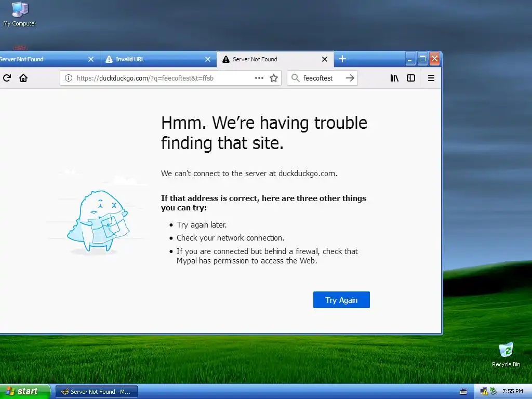
Task: Click the dinosaur with map illustration
Action: pyautogui.click(x=98, y=222)
